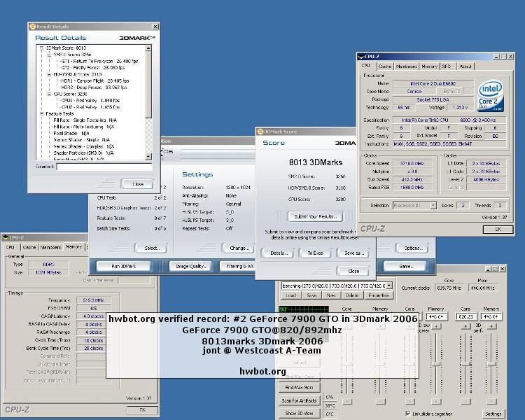
Task: Click Save as button in score window
Action: tap(354, 253)
